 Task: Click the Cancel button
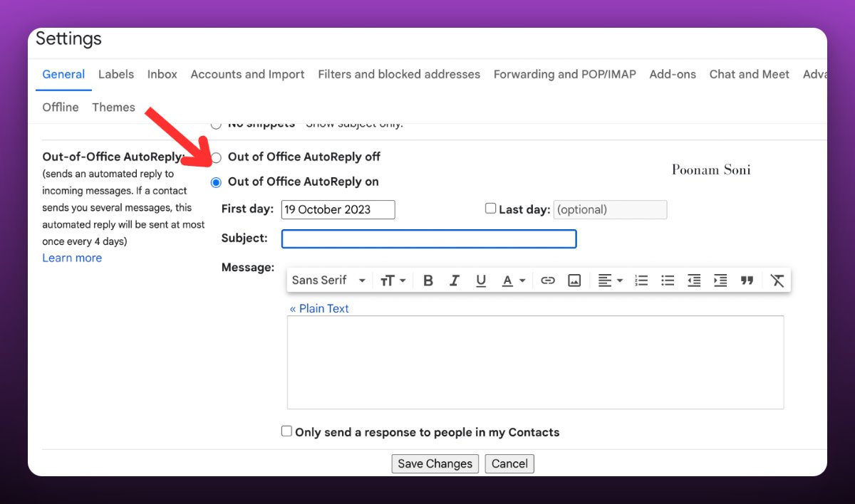509,464
